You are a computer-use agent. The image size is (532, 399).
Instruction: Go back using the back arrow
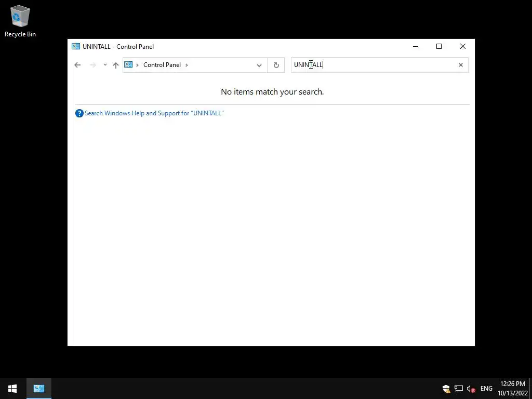coord(77,65)
